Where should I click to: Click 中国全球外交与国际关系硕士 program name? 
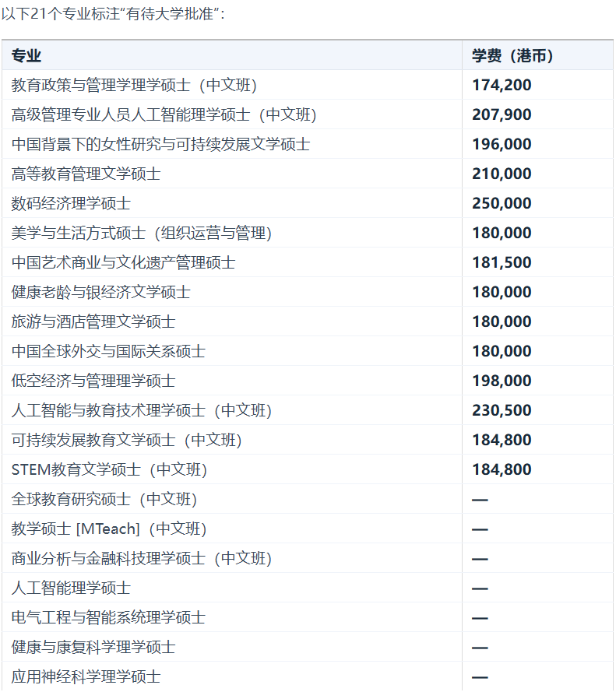(x=108, y=351)
